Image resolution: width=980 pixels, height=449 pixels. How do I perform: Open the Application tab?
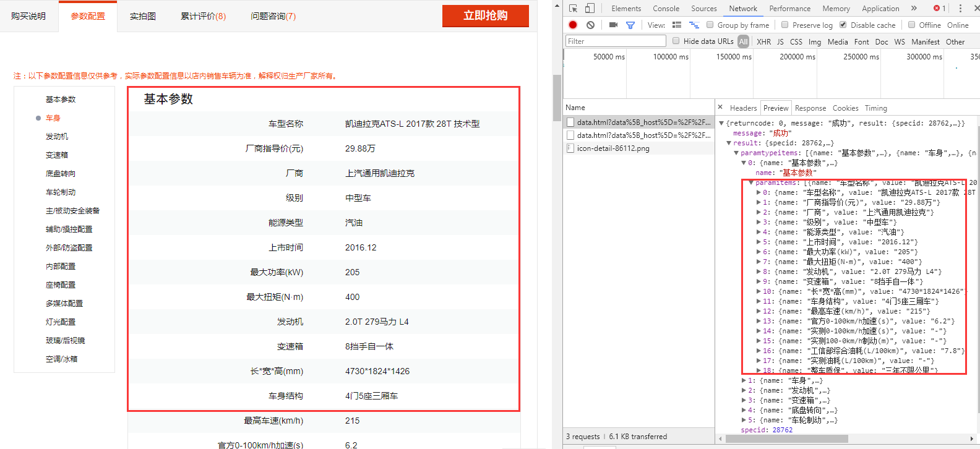click(x=880, y=8)
